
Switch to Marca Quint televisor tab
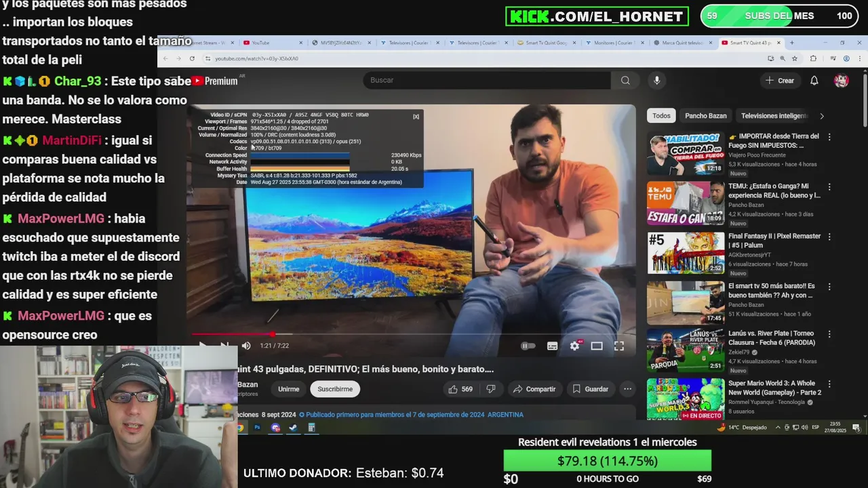(682, 43)
